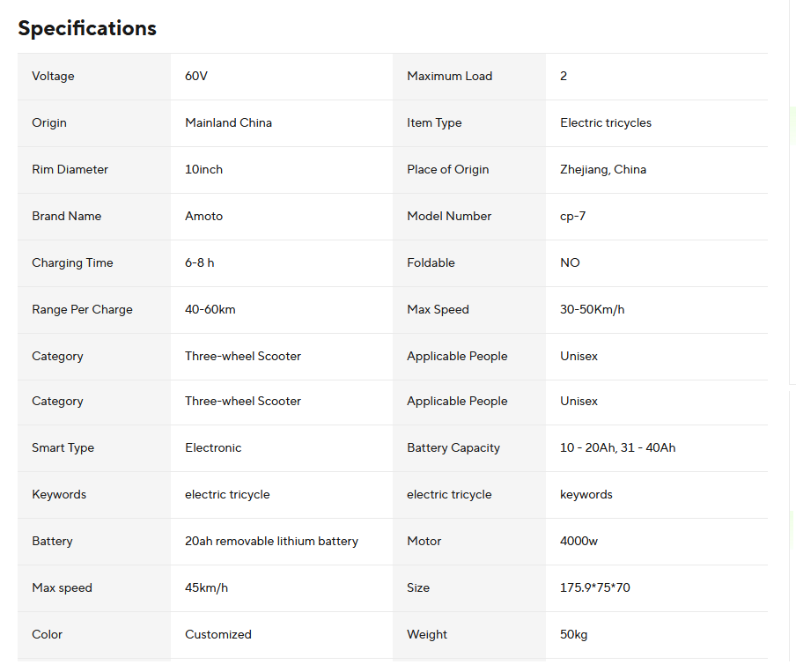Click the 20ah removable lithium battery text
796x672 pixels.
point(271,541)
